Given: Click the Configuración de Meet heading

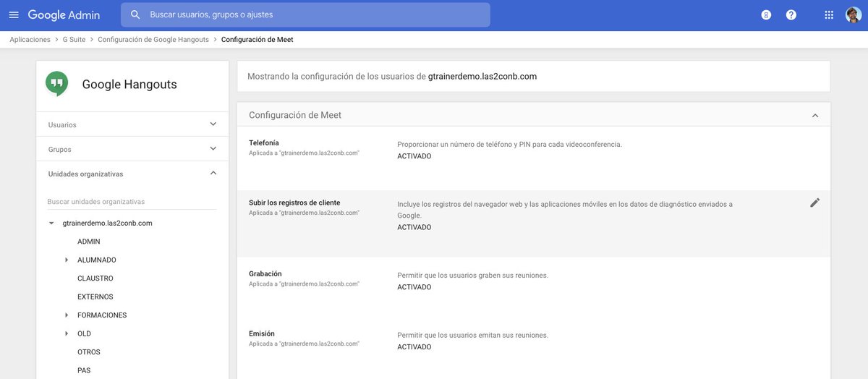Looking at the screenshot, I should (x=295, y=115).
